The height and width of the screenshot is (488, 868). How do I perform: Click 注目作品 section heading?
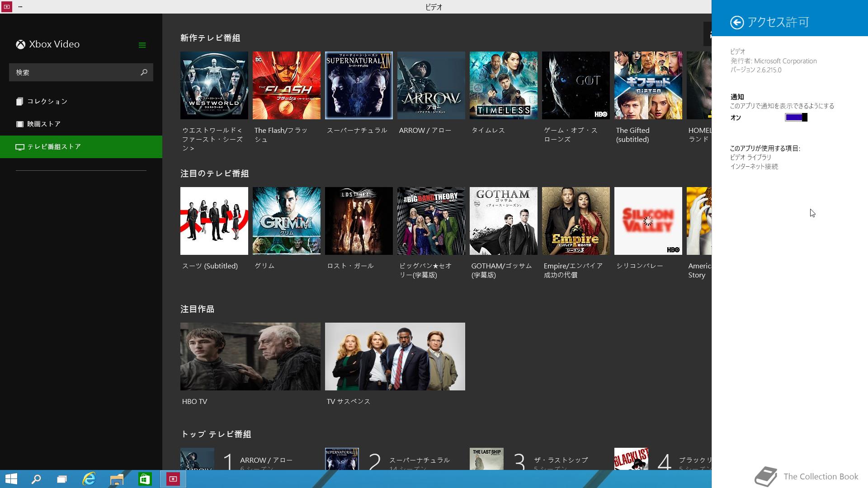coord(197,309)
